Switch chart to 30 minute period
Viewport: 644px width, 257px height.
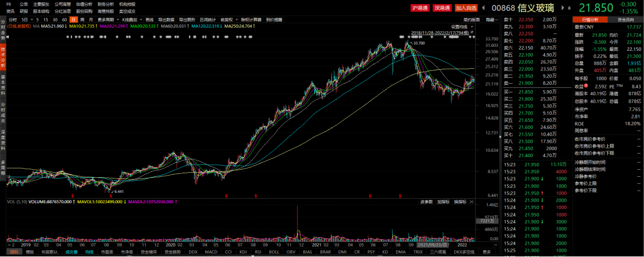[x=55, y=19]
